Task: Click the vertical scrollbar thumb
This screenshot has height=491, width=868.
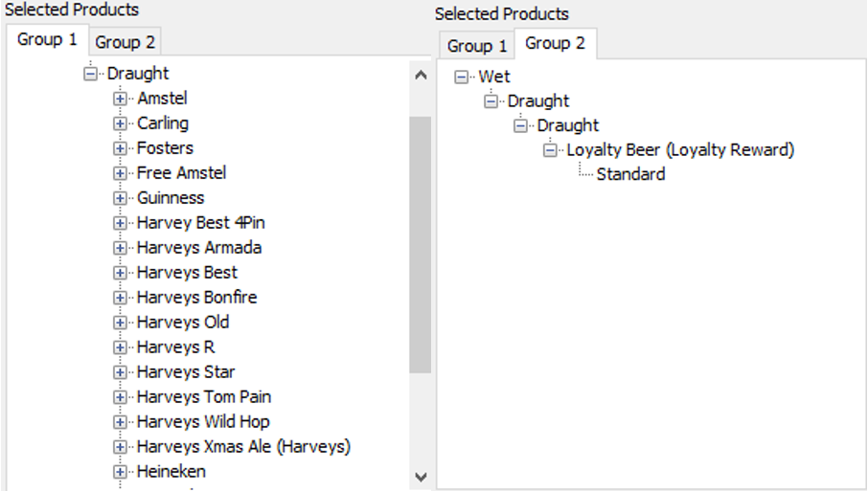Action: 420,244
